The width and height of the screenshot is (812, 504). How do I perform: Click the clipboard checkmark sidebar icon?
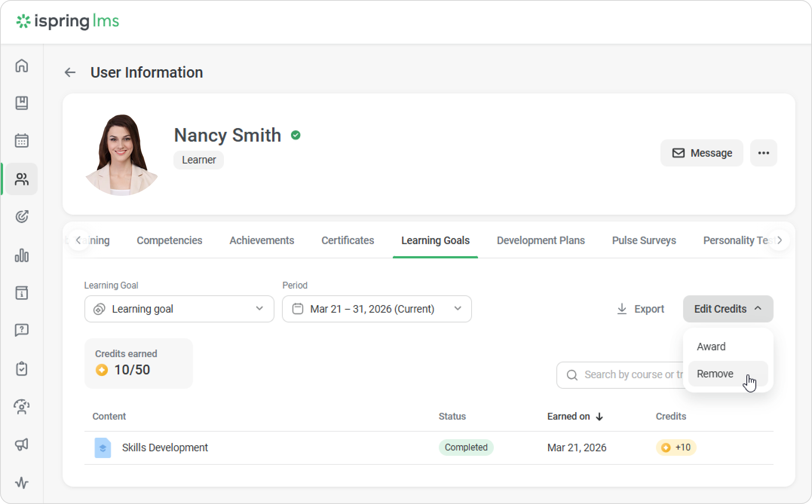(21, 369)
